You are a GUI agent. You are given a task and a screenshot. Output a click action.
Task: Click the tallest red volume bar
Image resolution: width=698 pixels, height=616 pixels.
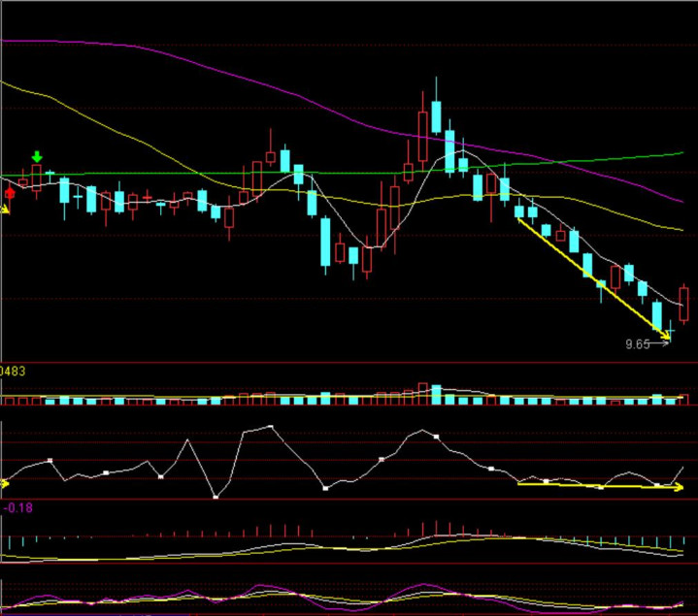click(x=423, y=394)
